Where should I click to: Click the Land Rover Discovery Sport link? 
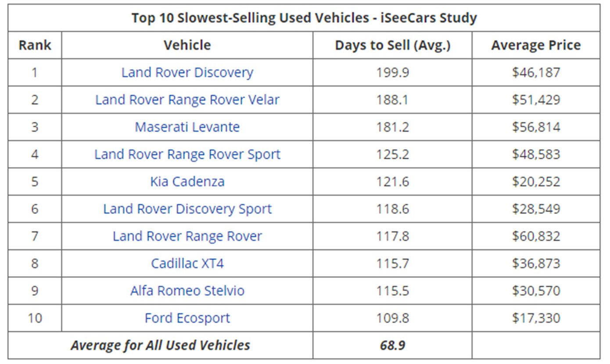point(187,209)
